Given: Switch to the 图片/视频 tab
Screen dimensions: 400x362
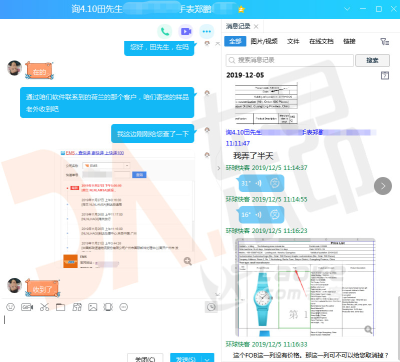Looking at the screenshot, I should (x=264, y=41).
